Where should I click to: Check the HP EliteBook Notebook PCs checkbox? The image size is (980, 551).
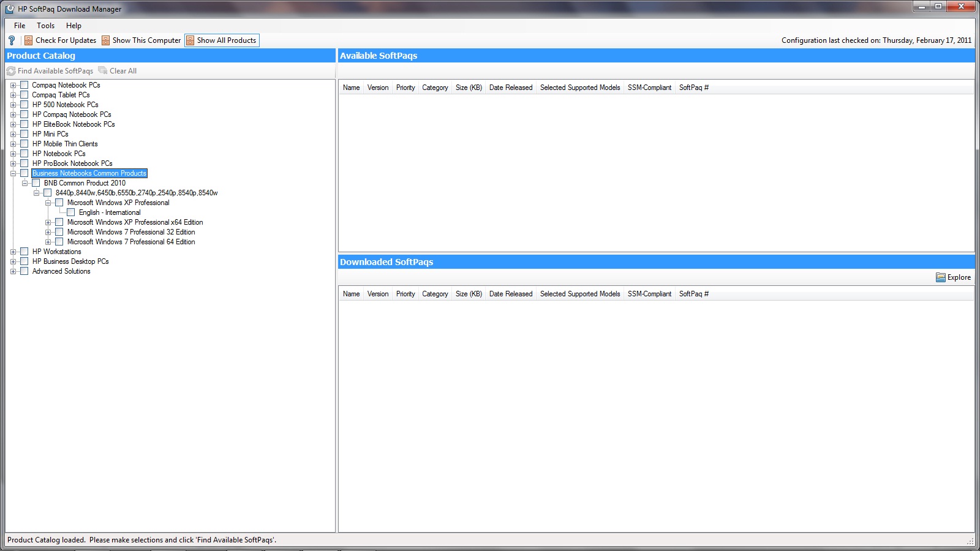pos(24,124)
